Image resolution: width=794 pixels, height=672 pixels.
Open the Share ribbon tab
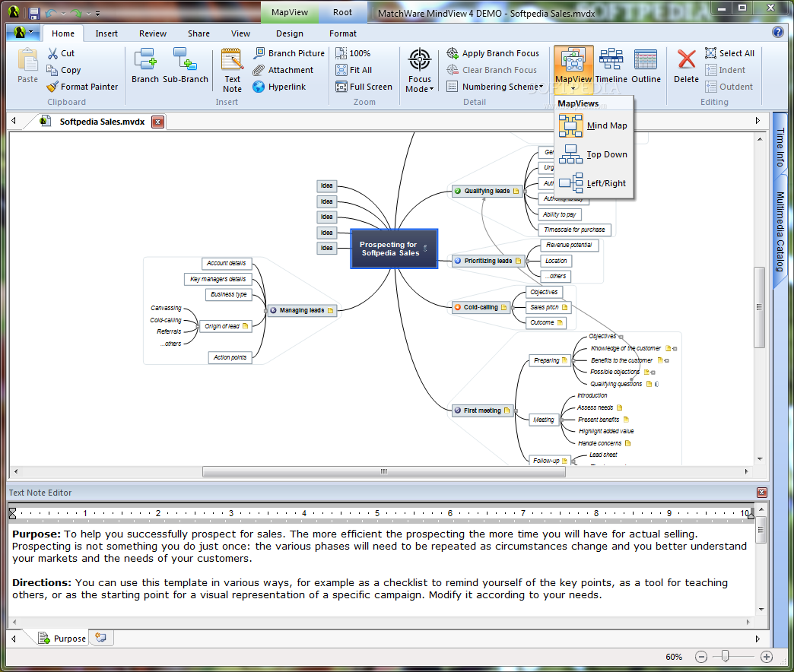[198, 33]
